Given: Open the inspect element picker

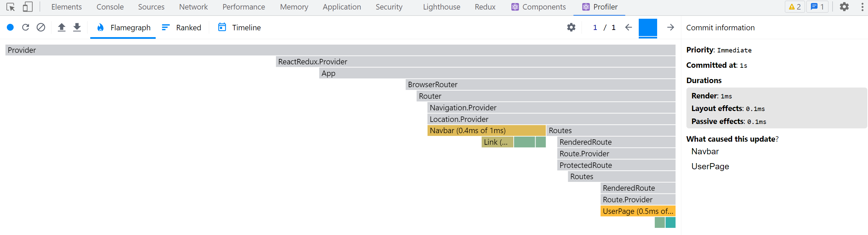Looking at the screenshot, I should pyautogui.click(x=11, y=7).
